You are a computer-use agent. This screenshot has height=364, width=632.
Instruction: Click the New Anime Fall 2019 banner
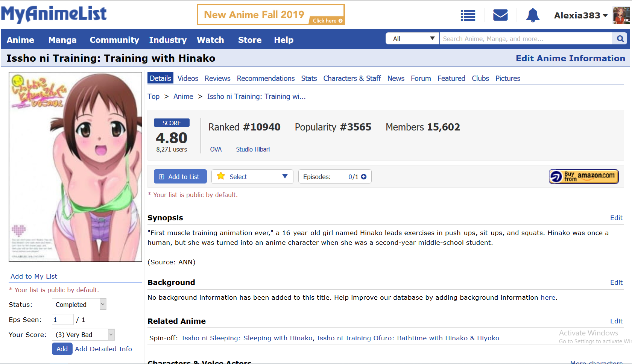click(x=270, y=15)
